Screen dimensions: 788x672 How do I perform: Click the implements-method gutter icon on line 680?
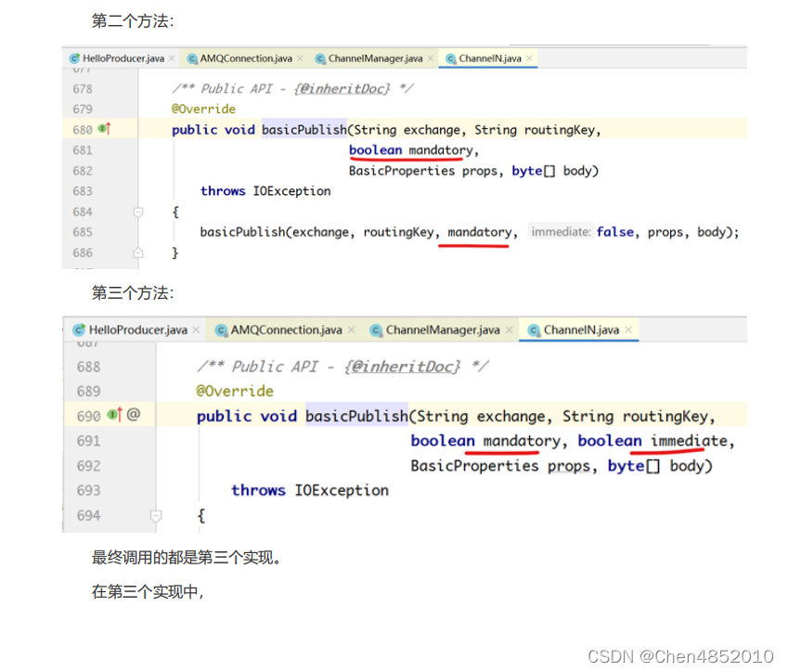(x=105, y=129)
